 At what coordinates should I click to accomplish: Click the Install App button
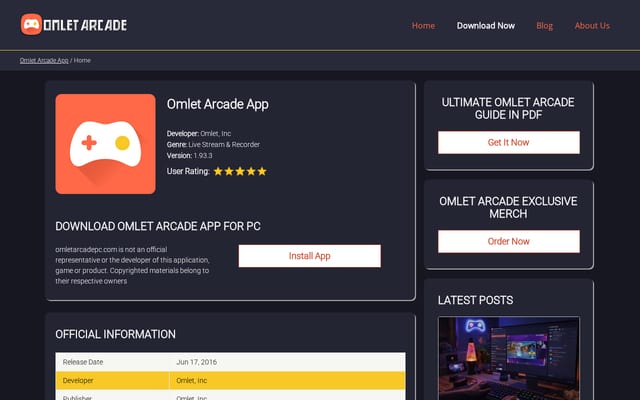coord(310,256)
